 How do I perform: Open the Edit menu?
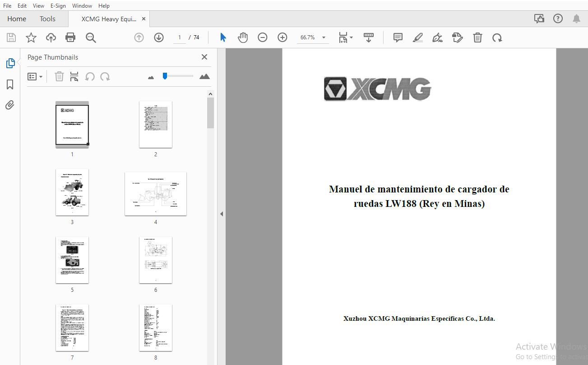point(22,5)
